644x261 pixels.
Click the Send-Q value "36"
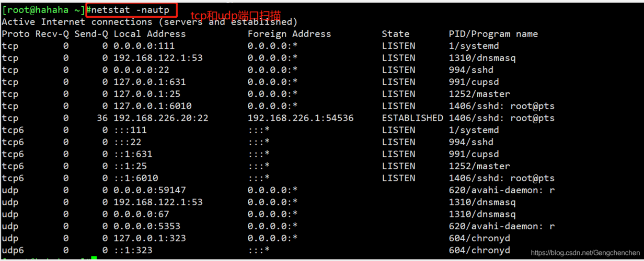(102, 118)
